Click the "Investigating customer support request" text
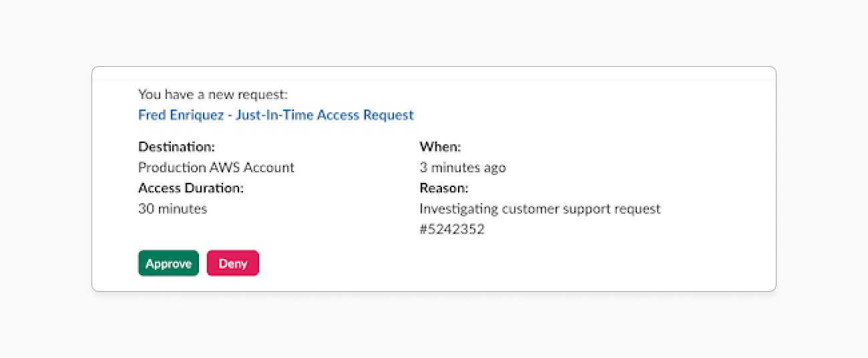This screenshot has width=868, height=358. tap(539, 208)
